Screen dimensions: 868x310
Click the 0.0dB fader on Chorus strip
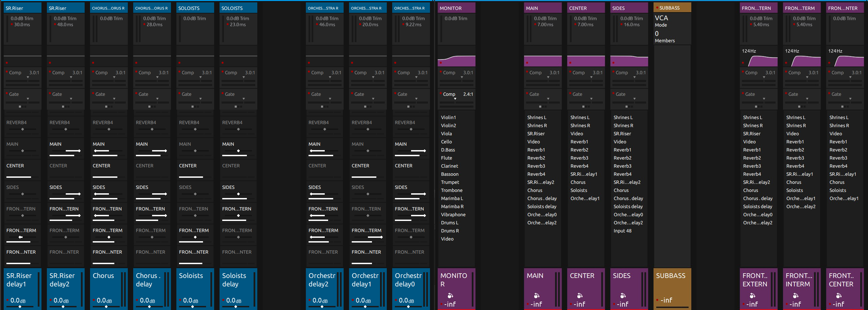click(x=104, y=300)
